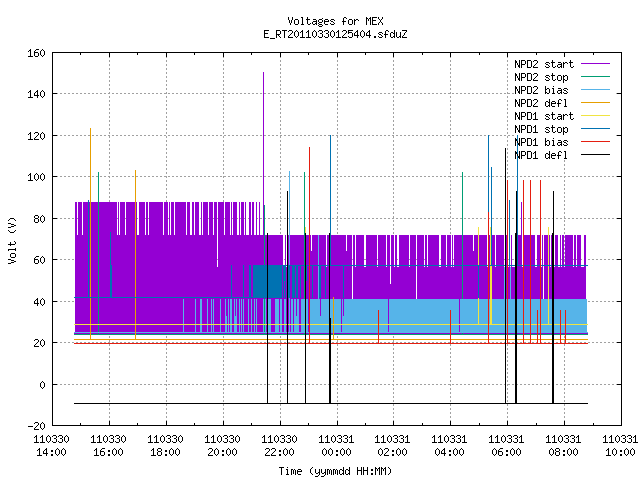
Task: Click the 110331 00:00 time tick label
Action: (x=336, y=446)
